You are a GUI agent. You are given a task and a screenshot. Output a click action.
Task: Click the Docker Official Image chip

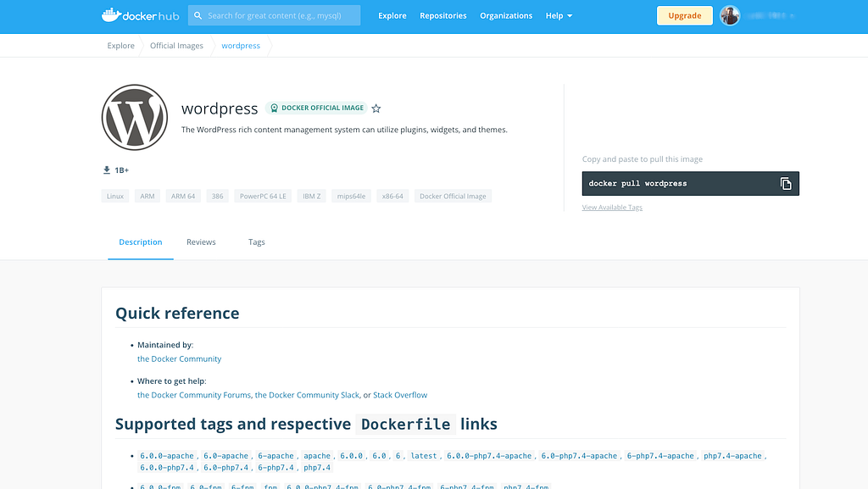pos(453,196)
